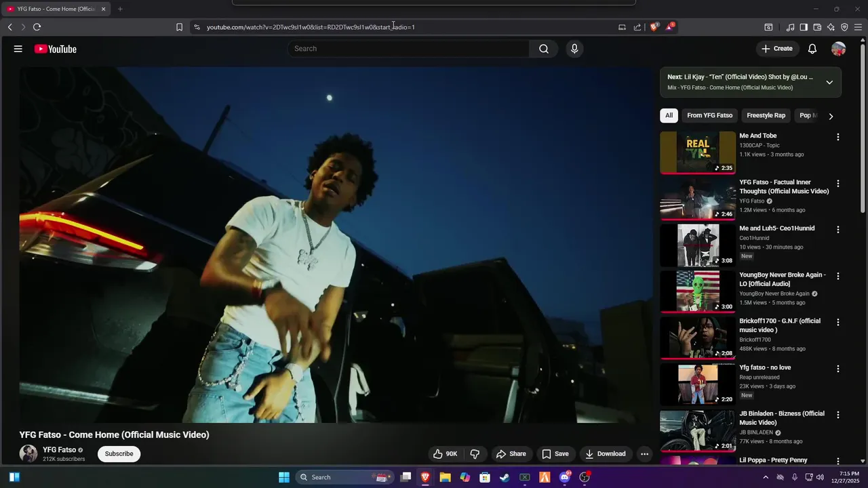
Task: Select the From YFG Fatso filter chip
Action: pyautogui.click(x=709, y=115)
